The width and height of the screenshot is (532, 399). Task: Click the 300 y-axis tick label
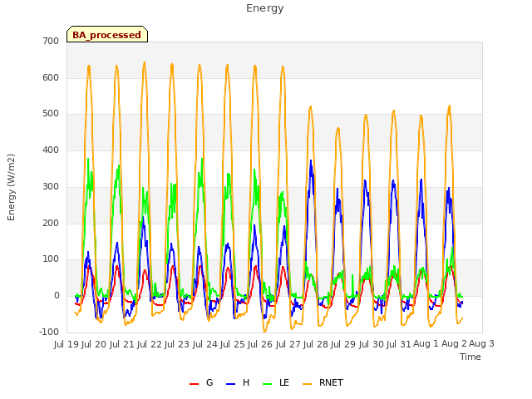(51, 186)
